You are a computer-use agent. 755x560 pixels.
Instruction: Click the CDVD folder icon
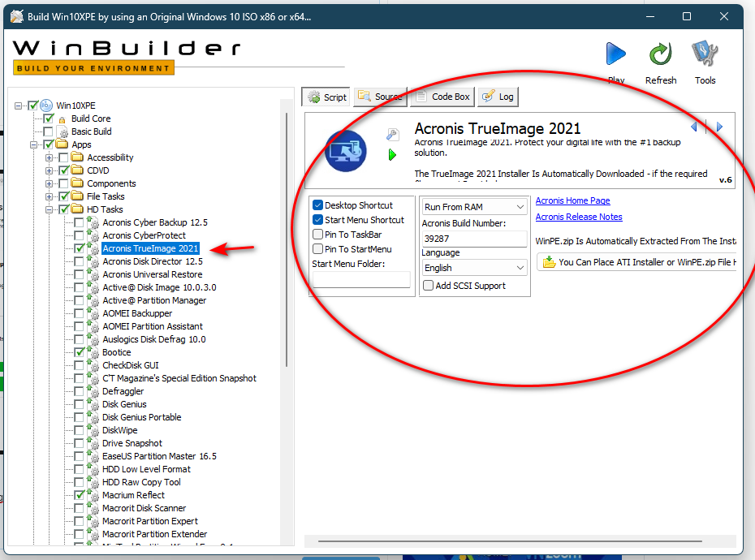coord(77,170)
